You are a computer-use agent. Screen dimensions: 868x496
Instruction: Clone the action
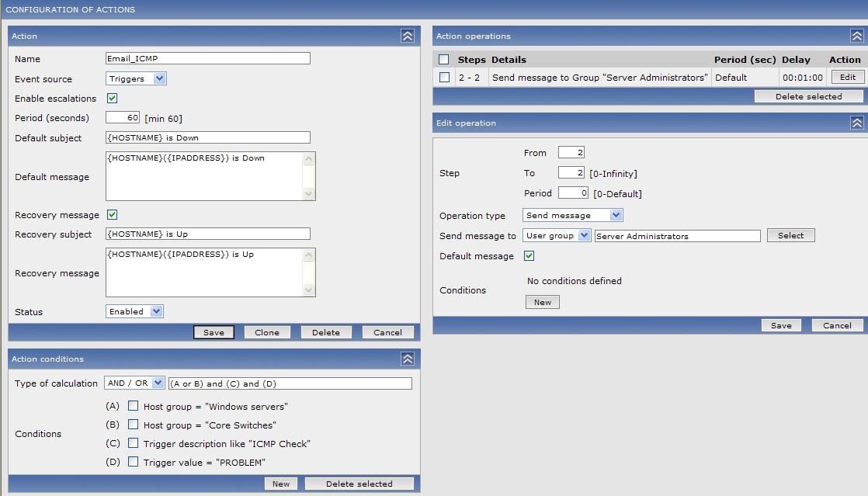(267, 332)
